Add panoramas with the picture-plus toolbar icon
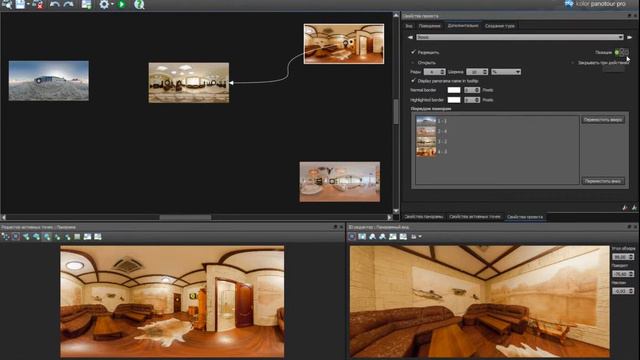Image resolution: width=640 pixels, height=360 pixels. point(86,4)
